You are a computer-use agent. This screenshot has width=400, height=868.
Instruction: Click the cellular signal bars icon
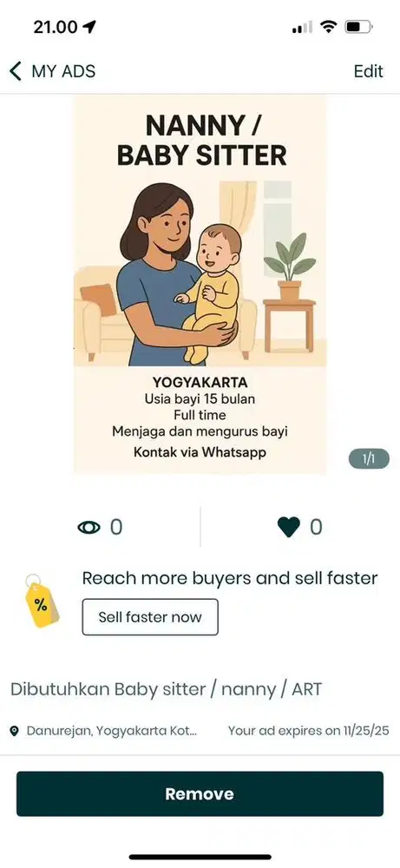[302, 27]
